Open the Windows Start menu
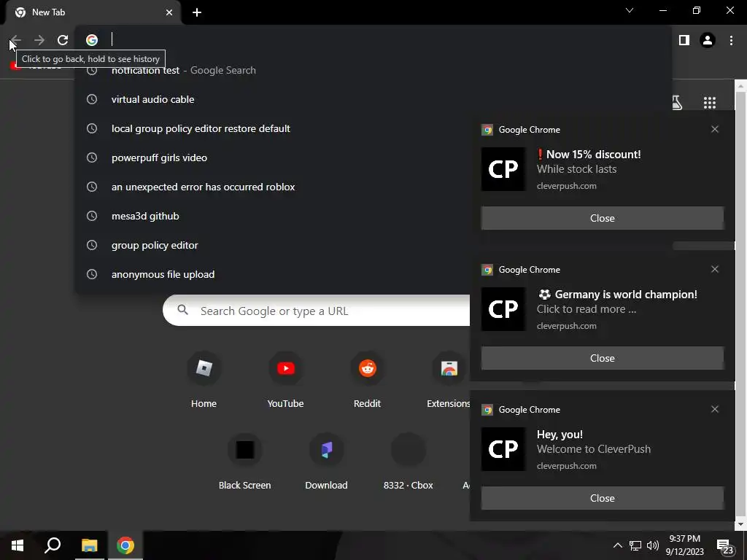Image resolution: width=747 pixels, height=560 pixels. click(x=18, y=545)
